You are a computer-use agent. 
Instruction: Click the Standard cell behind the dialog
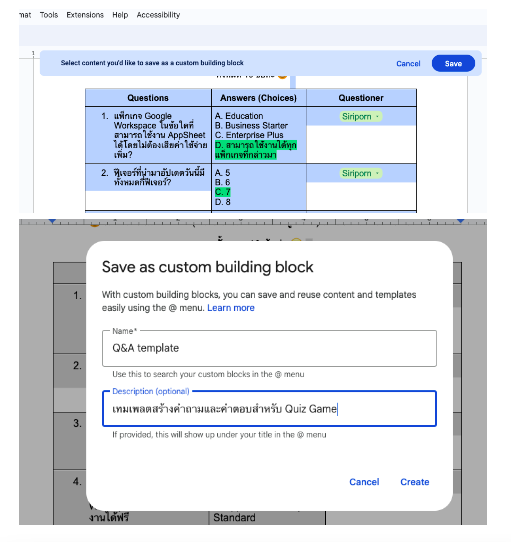pyautogui.click(x=234, y=517)
